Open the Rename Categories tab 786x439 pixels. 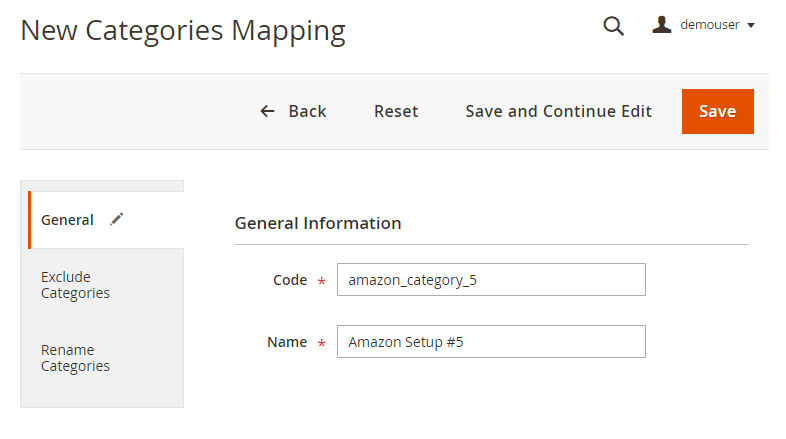point(75,358)
